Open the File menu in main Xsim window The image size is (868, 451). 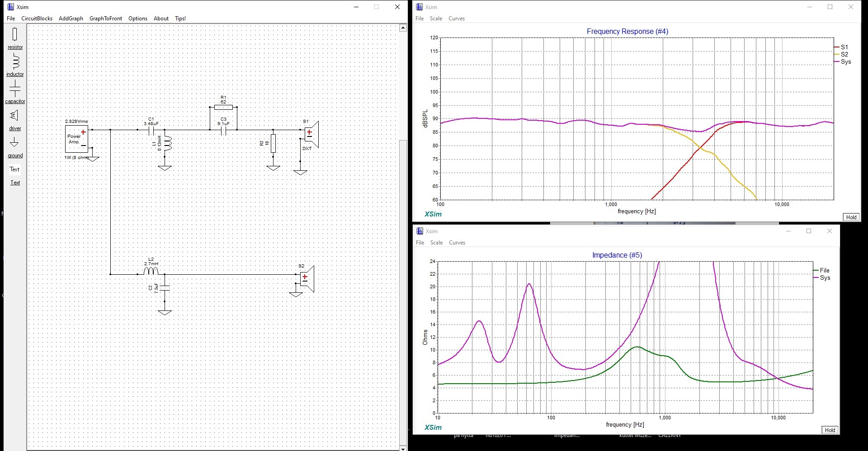click(x=11, y=19)
